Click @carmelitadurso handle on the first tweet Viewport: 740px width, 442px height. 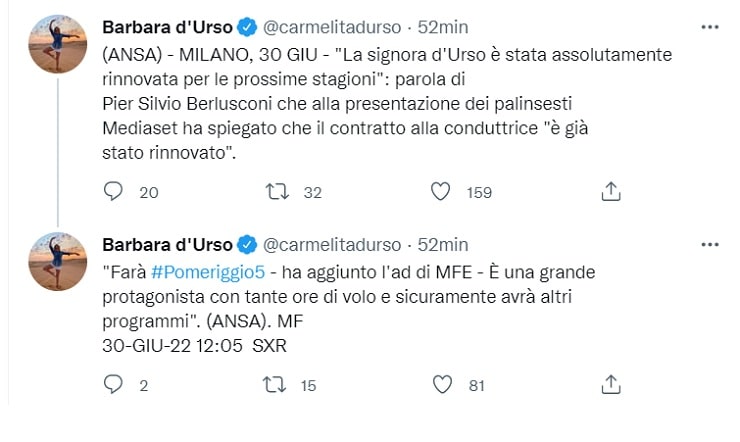[332, 27]
